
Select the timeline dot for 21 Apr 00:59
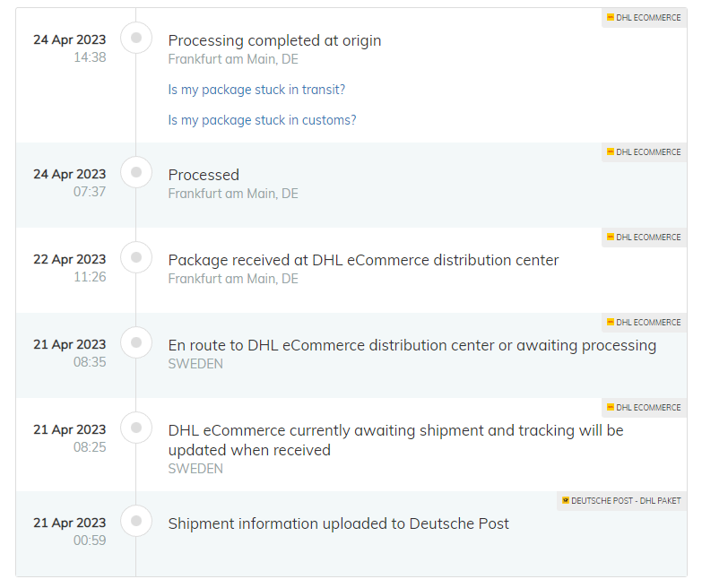[x=136, y=521]
